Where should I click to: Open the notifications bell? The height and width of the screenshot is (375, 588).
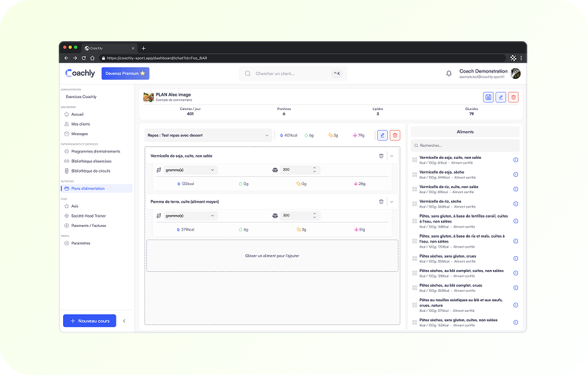click(449, 74)
